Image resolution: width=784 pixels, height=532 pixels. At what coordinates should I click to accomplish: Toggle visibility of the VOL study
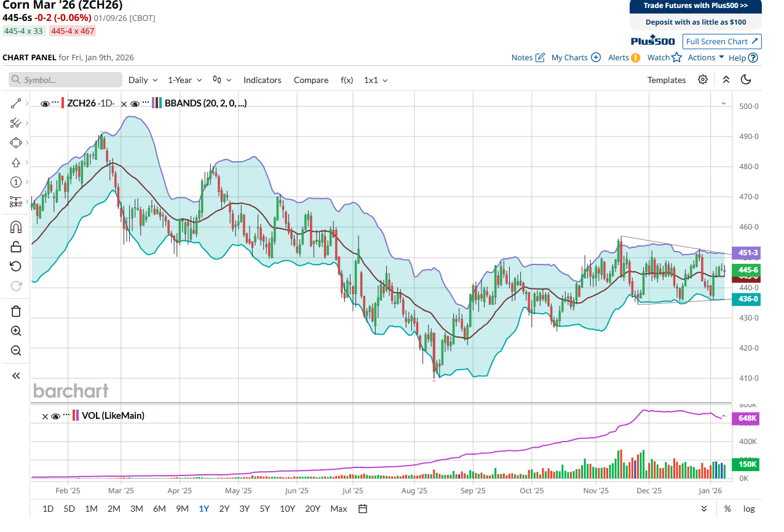56,416
